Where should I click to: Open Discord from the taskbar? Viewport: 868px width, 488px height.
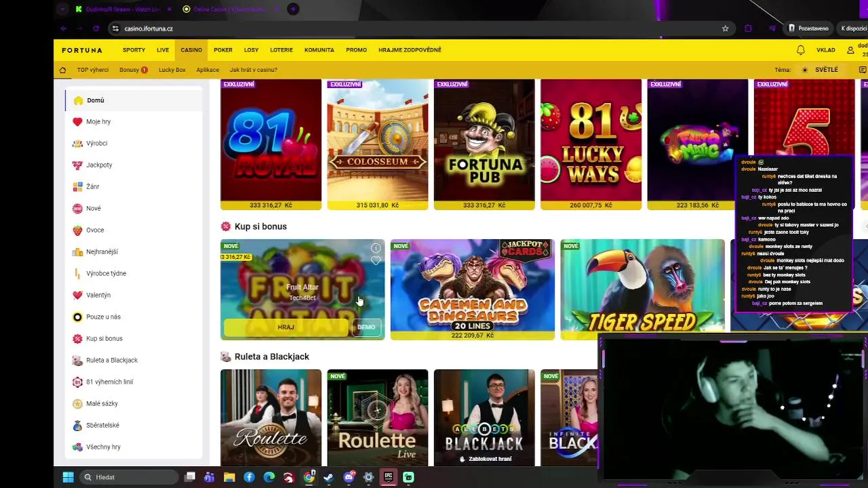click(349, 477)
